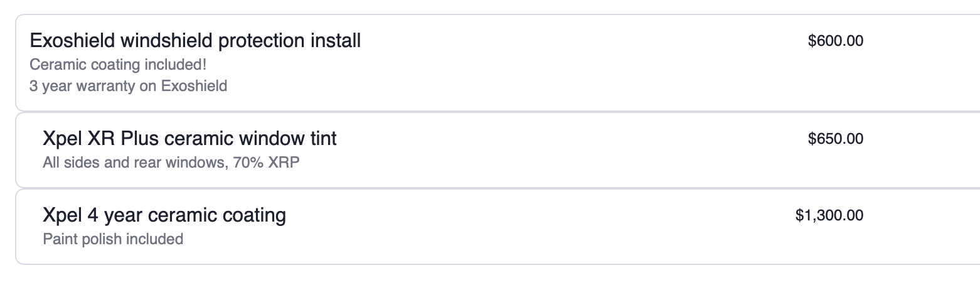The width and height of the screenshot is (980, 285).
Task: Select the $1,300.00 ceramic coating price
Action: 829,216
